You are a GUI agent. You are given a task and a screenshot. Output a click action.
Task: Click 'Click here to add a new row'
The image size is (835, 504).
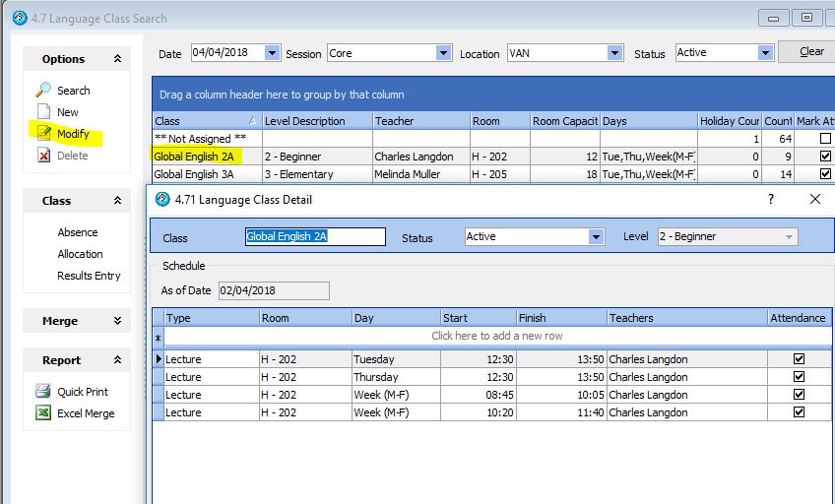coord(496,336)
